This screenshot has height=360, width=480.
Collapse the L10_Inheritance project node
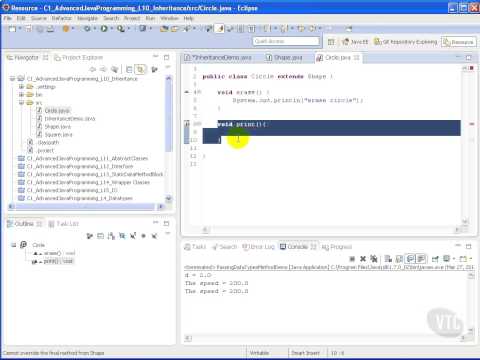point(13,79)
